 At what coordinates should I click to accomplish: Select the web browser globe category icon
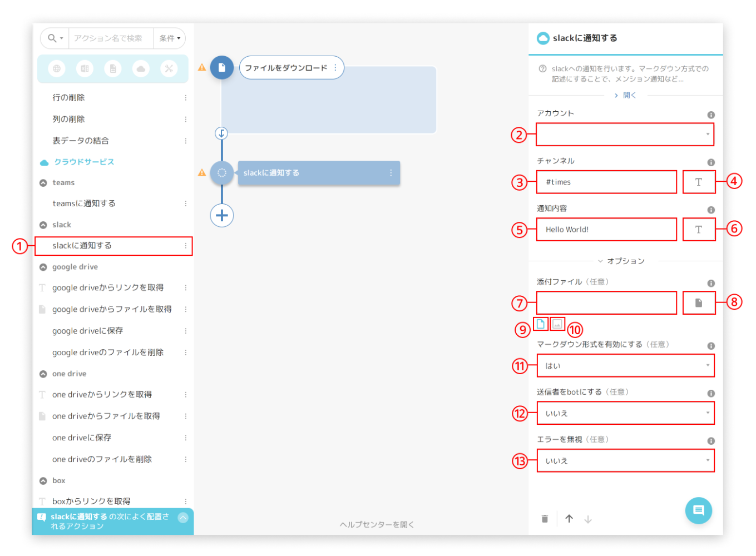[56, 68]
